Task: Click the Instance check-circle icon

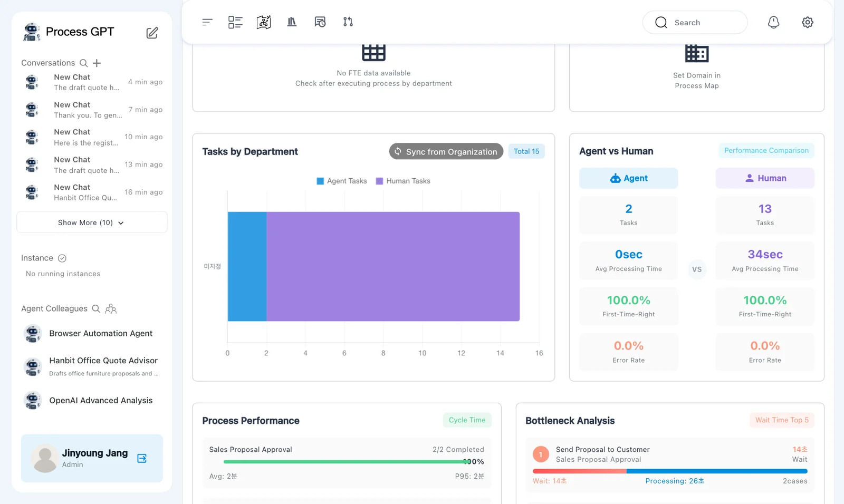Action: [62, 258]
